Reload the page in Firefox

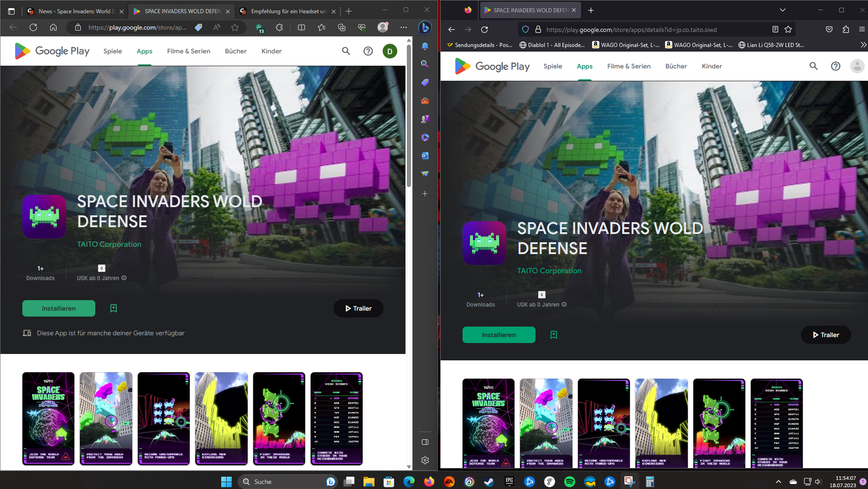coord(484,30)
